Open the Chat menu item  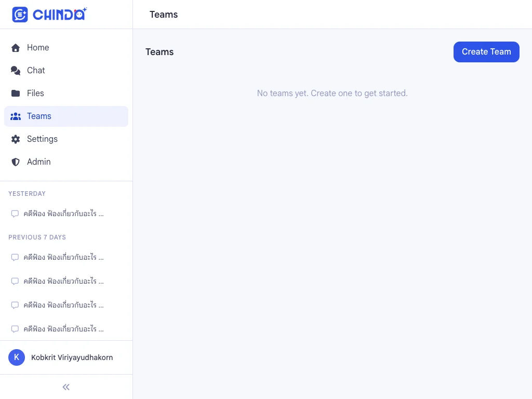66,71
